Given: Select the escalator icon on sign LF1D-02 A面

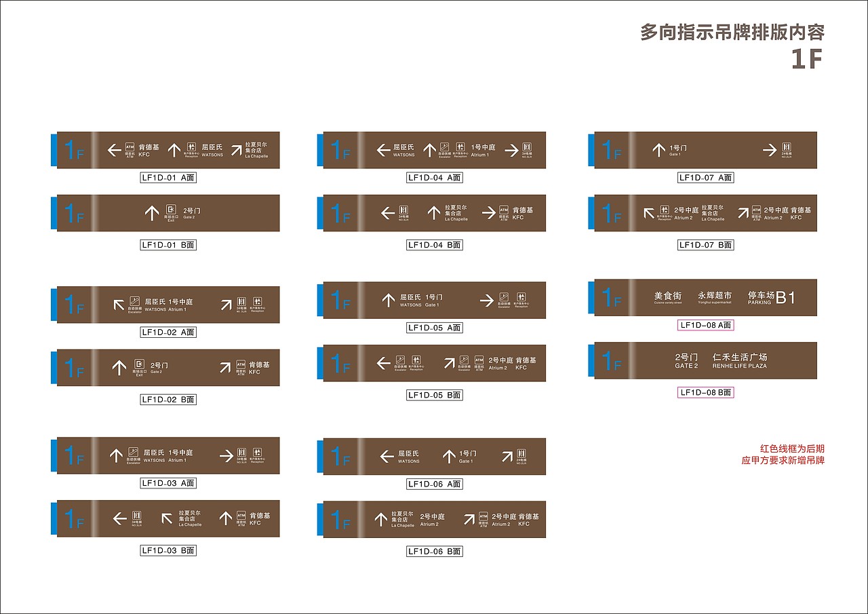Looking at the screenshot, I should [135, 301].
